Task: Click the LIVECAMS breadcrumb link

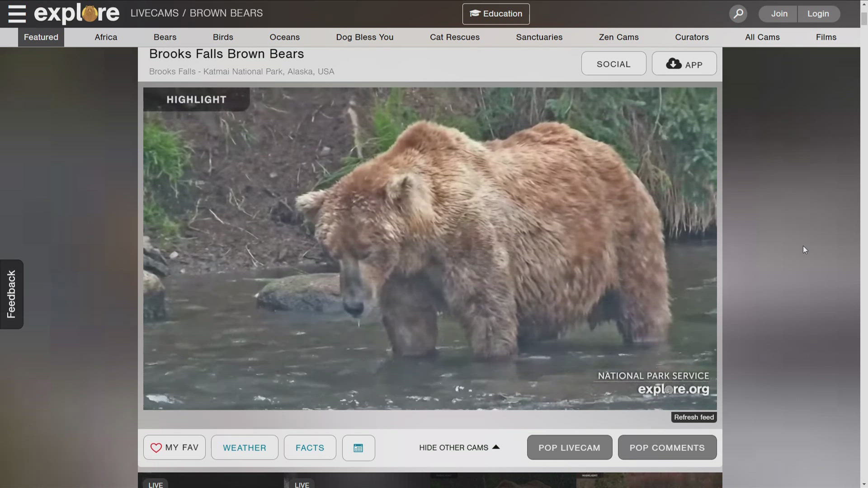Action: click(155, 14)
